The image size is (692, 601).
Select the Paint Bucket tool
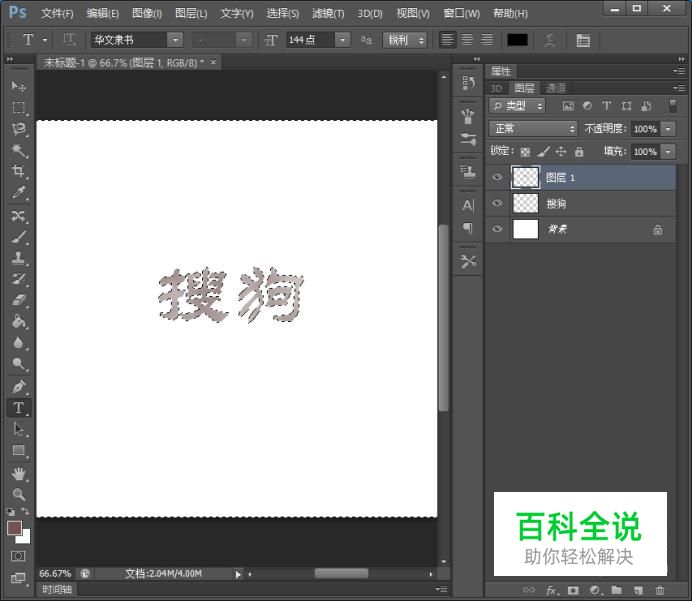tap(18, 321)
